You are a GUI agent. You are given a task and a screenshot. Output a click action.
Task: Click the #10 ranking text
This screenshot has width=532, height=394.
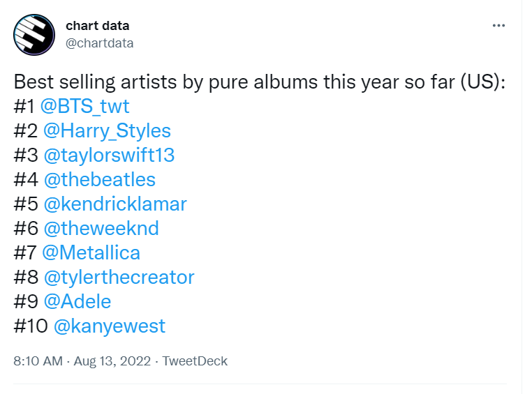[31, 326]
